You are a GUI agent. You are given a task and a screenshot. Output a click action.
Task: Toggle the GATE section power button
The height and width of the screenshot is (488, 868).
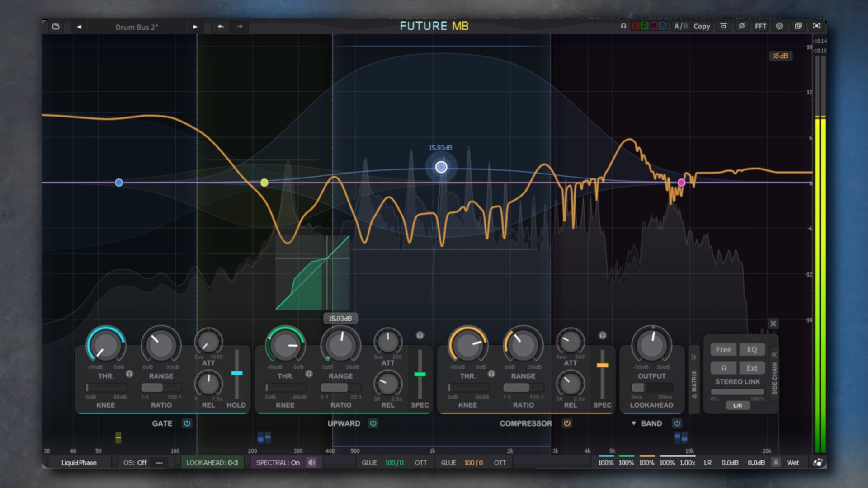(x=187, y=423)
